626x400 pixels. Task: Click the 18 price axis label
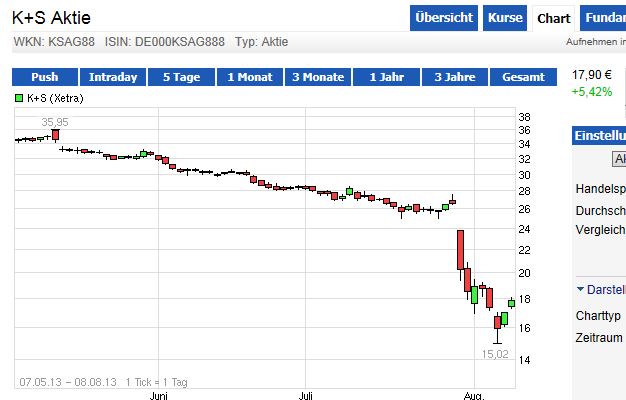(524, 299)
